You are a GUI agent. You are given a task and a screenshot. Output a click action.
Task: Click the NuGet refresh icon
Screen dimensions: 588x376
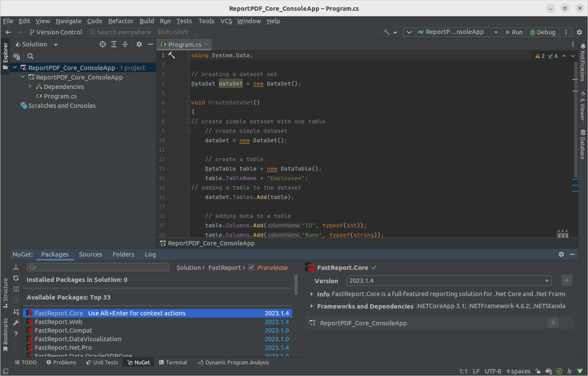point(16,278)
